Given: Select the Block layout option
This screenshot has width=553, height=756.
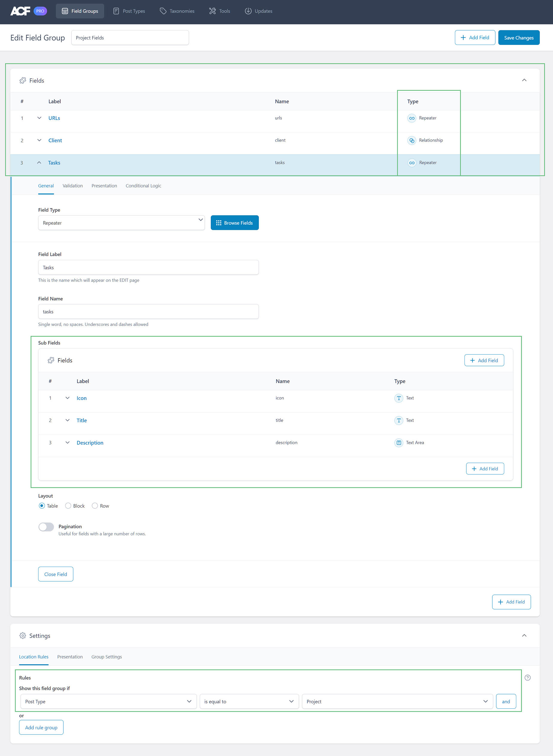Looking at the screenshot, I should 68,506.
